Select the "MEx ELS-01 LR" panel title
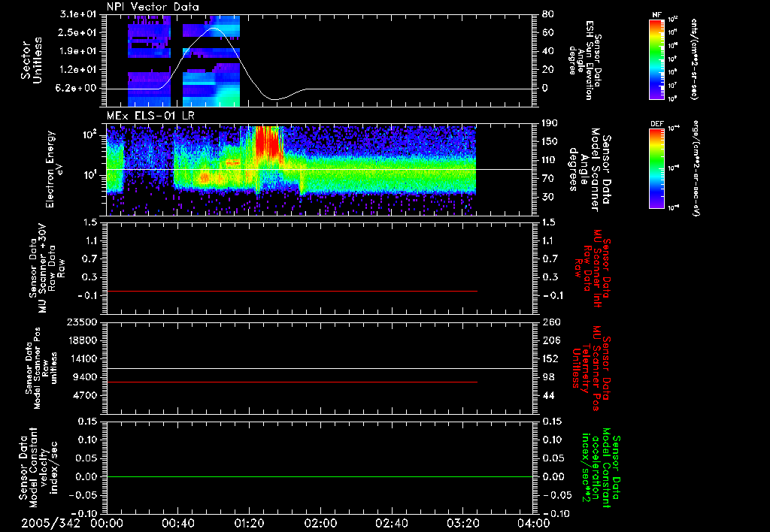 (x=150, y=116)
